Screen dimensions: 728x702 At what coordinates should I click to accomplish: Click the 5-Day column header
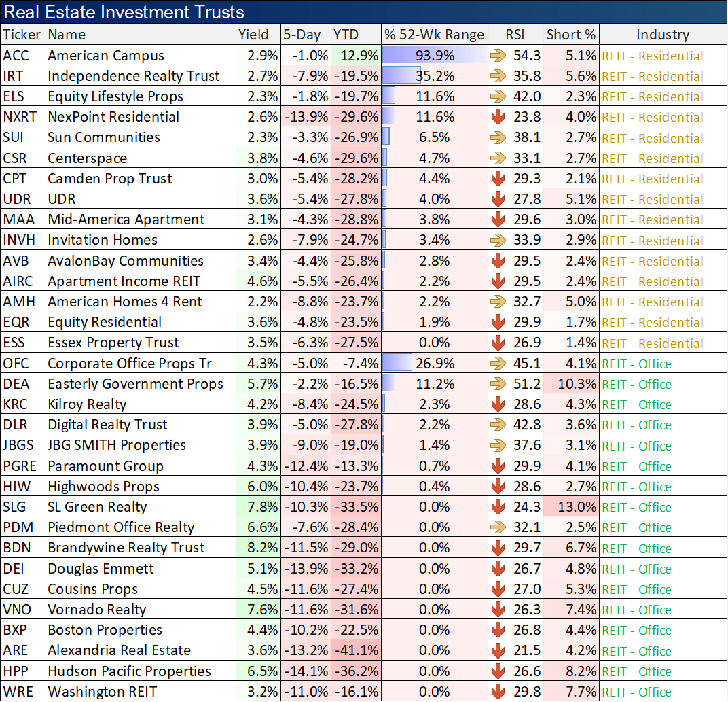click(x=306, y=35)
